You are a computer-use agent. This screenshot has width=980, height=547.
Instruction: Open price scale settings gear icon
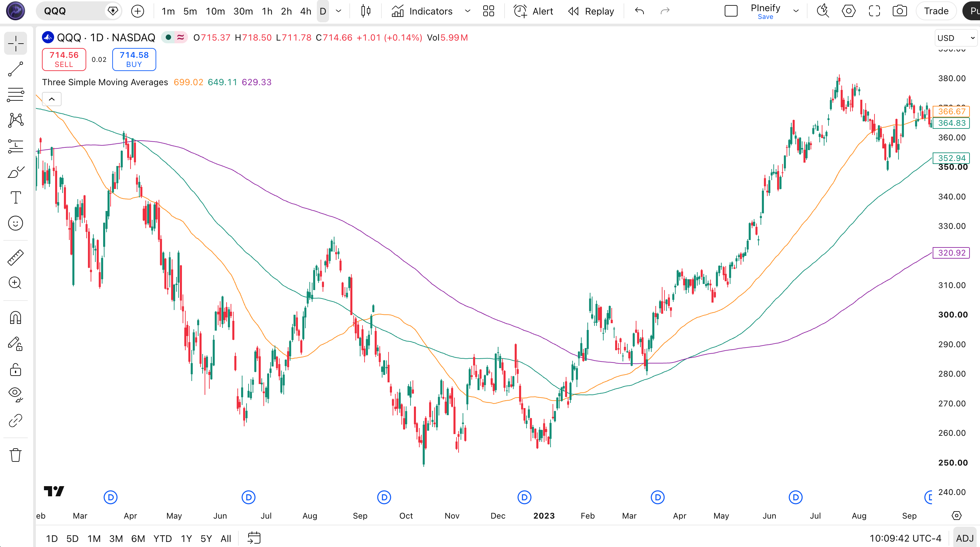click(x=956, y=516)
